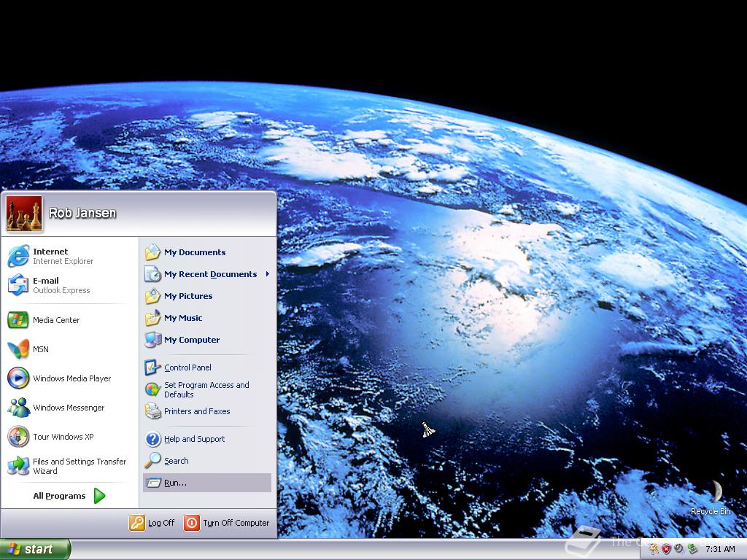747x560 pixels.
Task: Open the My Pictures folder
Action: click(x=207, y=296)
